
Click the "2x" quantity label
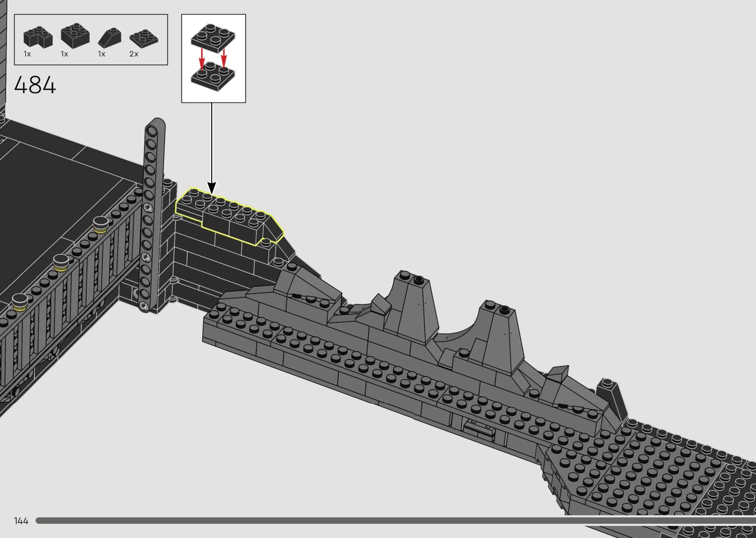pyautogui.click(x=134, y=54)
